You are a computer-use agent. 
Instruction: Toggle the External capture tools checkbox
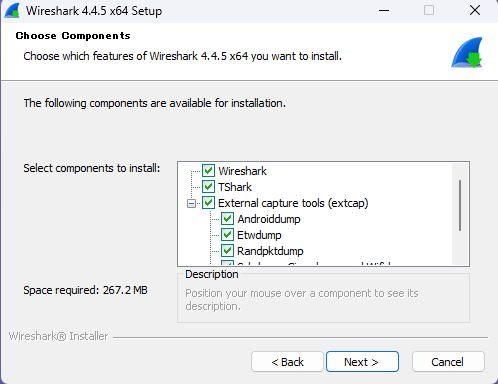[208, 203]
